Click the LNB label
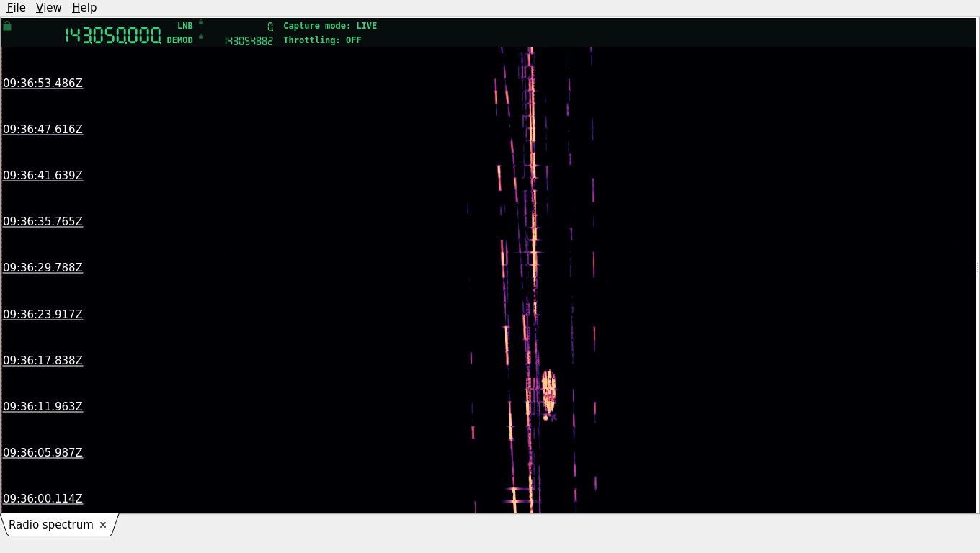The height and width of the screenshot is (553, 980). (x=185, y=26)
